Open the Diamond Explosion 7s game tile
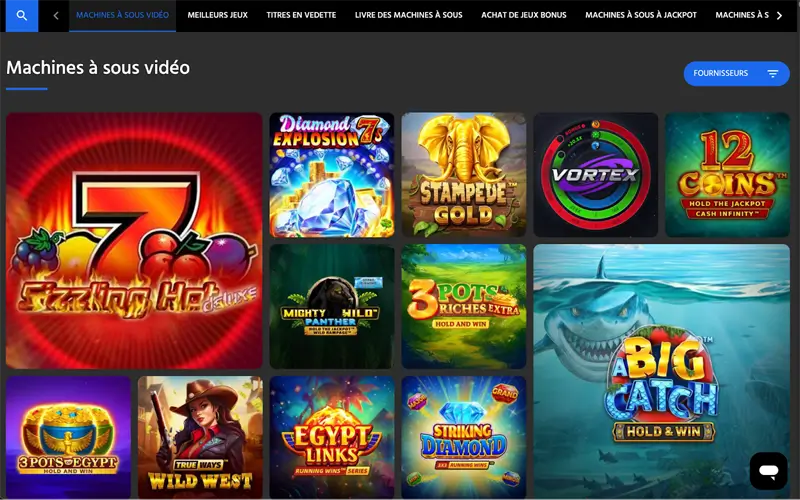 pyautogui.click(x=332, y=175)
